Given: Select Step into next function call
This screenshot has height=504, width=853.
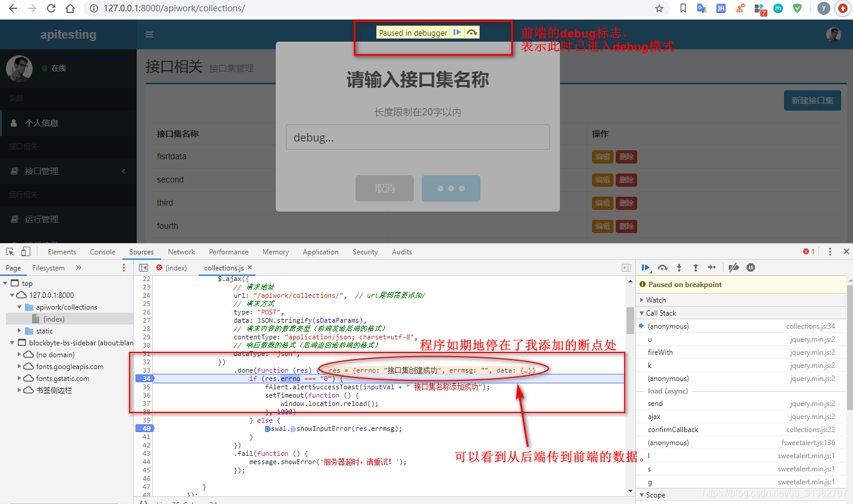Looking at the screenshot, I should [679, 267].
